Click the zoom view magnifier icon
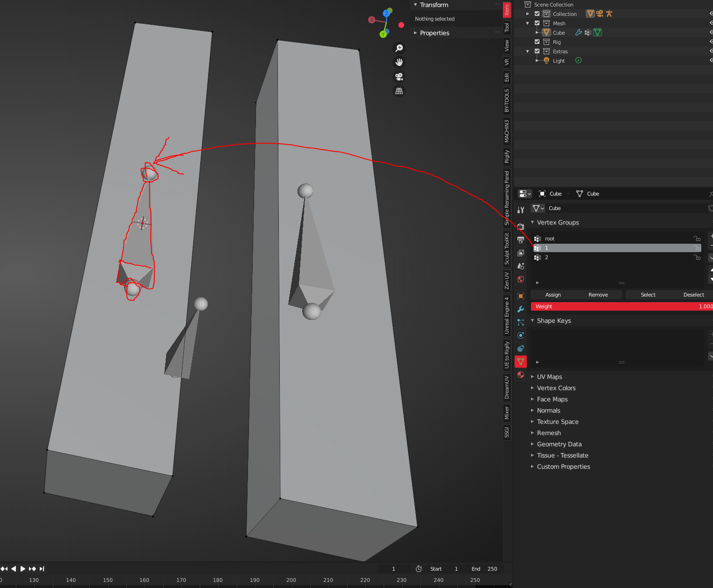Screen dimensions: 713x588 (x=399, y=48)
